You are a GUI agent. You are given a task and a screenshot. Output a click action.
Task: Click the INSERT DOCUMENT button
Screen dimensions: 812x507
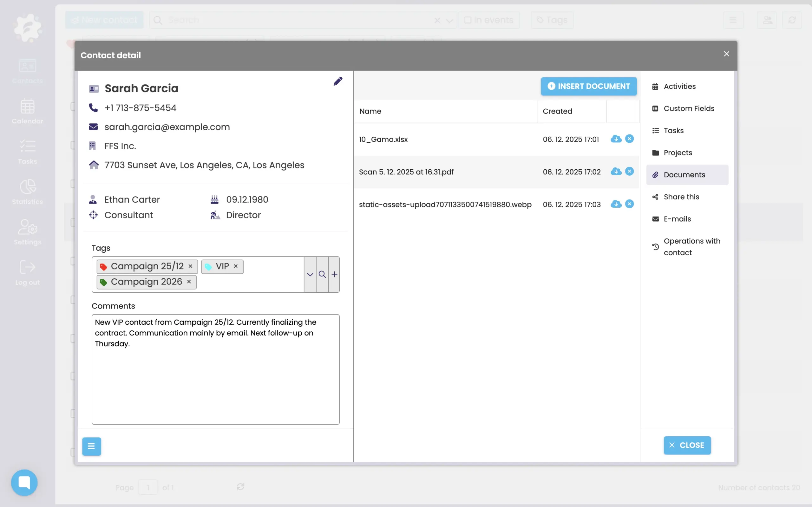(588, 87)
